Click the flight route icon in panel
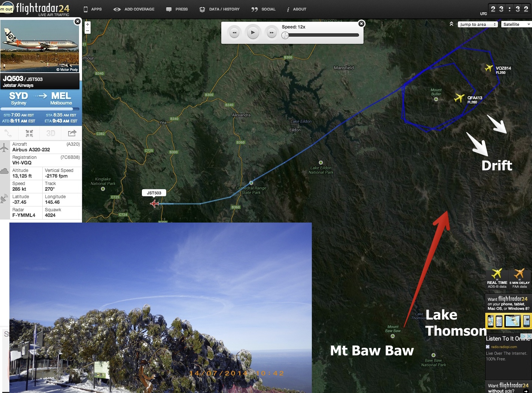The height and width of the screenshot is (393, 532). [8, 133]
